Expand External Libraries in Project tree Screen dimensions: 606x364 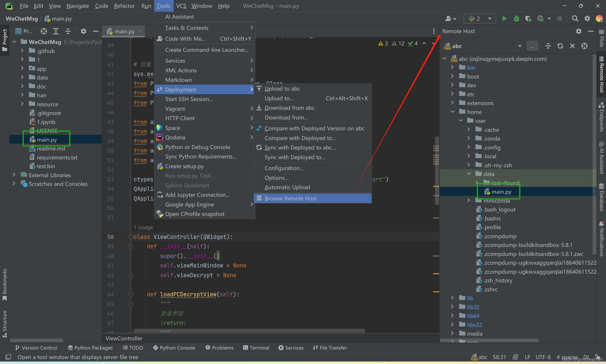click(14, 175)
